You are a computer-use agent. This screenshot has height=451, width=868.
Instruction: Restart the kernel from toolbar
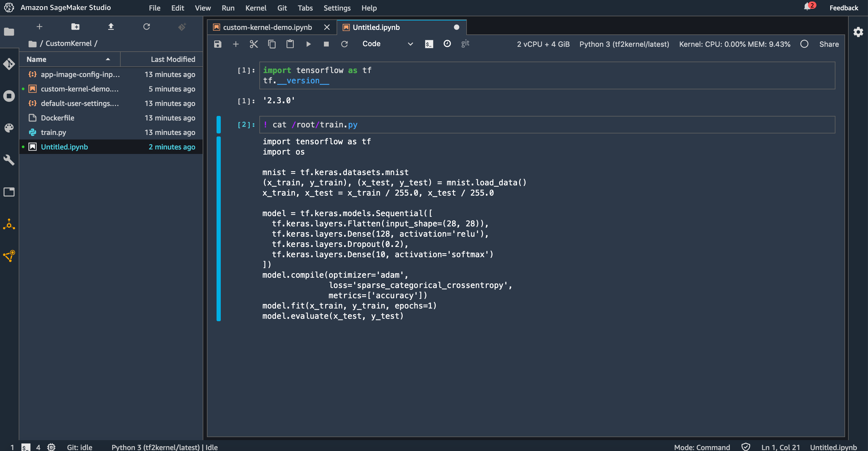pos(344,44)
